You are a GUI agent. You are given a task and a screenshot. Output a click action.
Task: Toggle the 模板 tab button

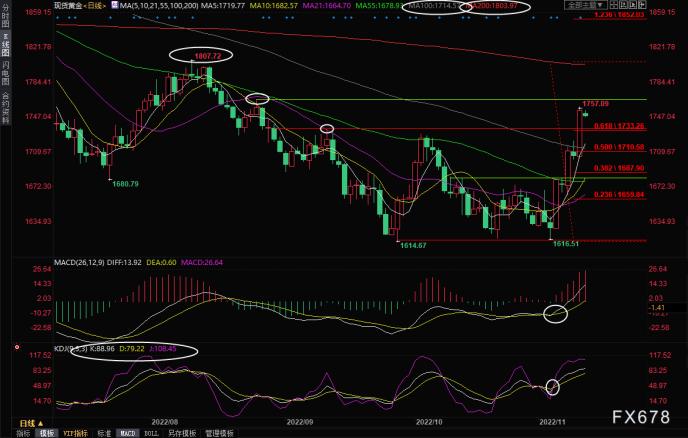point(47,434)
